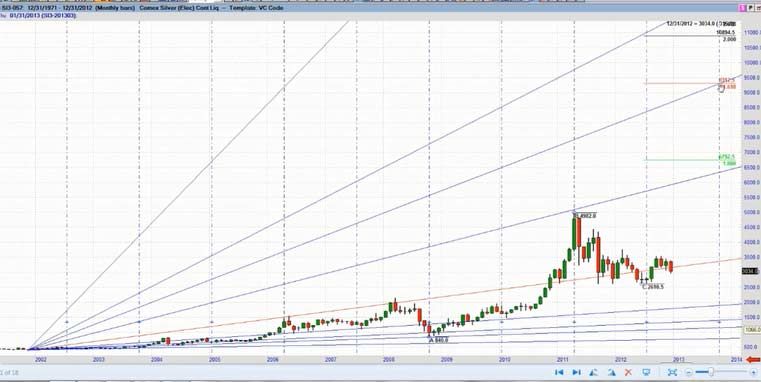Select the C 2608.5 point label
Screen dimensions: 761x382
[x=653, y=287]
